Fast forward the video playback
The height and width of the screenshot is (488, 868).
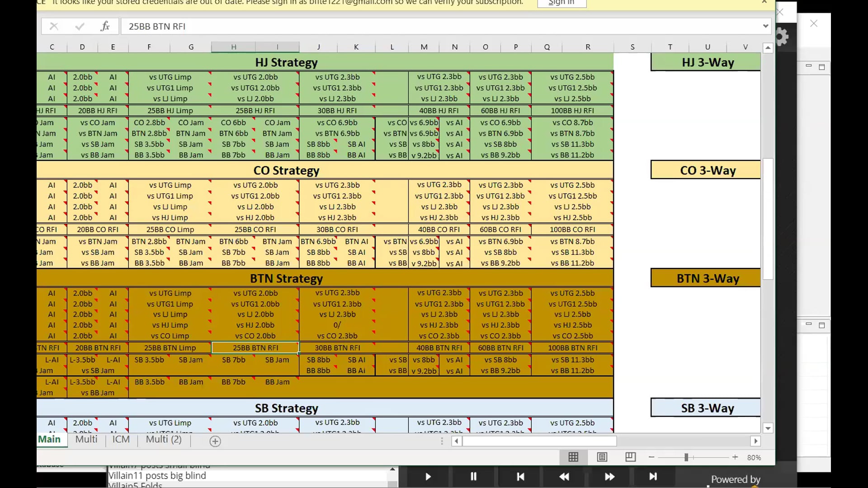click(x=609, y=477)
